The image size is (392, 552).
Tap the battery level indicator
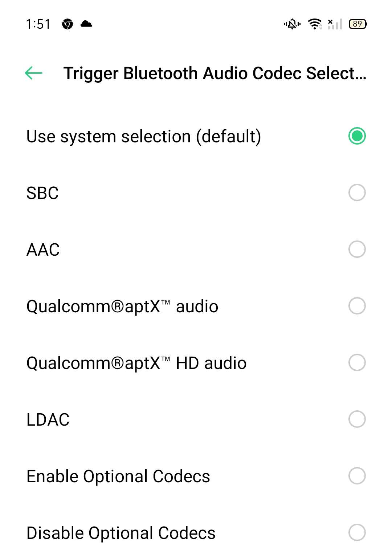click(x=358, y=24)
